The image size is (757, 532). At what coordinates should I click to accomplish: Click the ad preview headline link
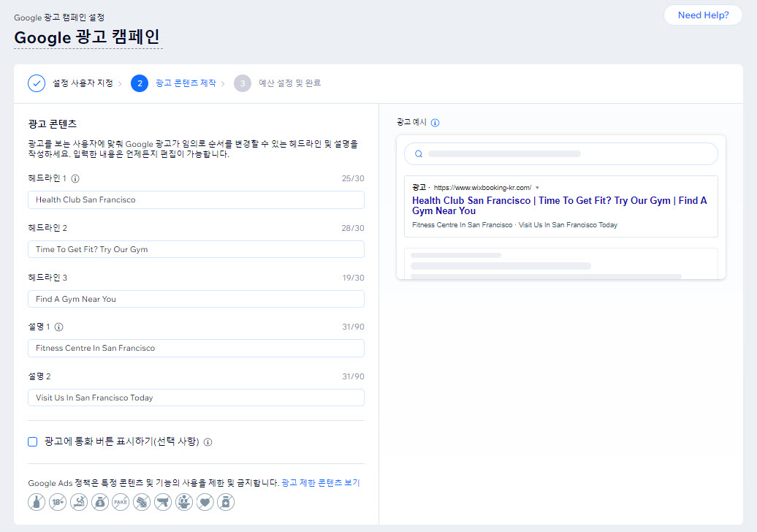(560, 205)
